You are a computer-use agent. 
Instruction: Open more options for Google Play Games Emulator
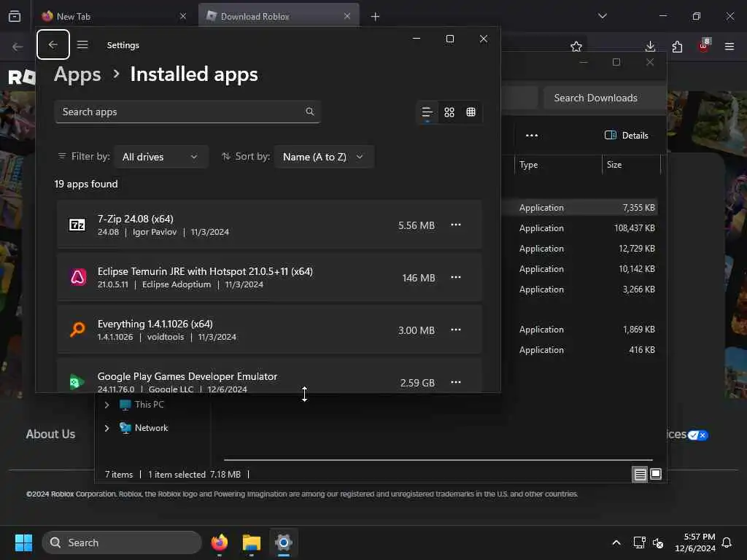tap(456, 382)
